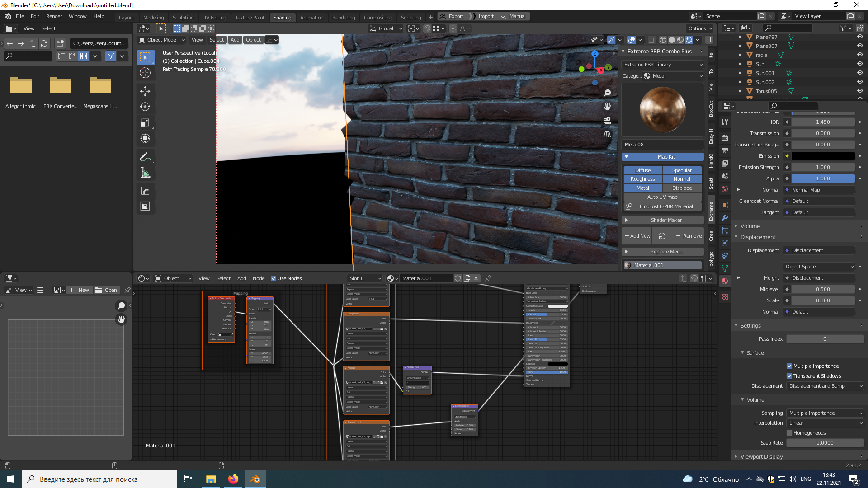Screen dimensions: 868x488
Task: Select the Measure tool
Action: pos(145,173)
